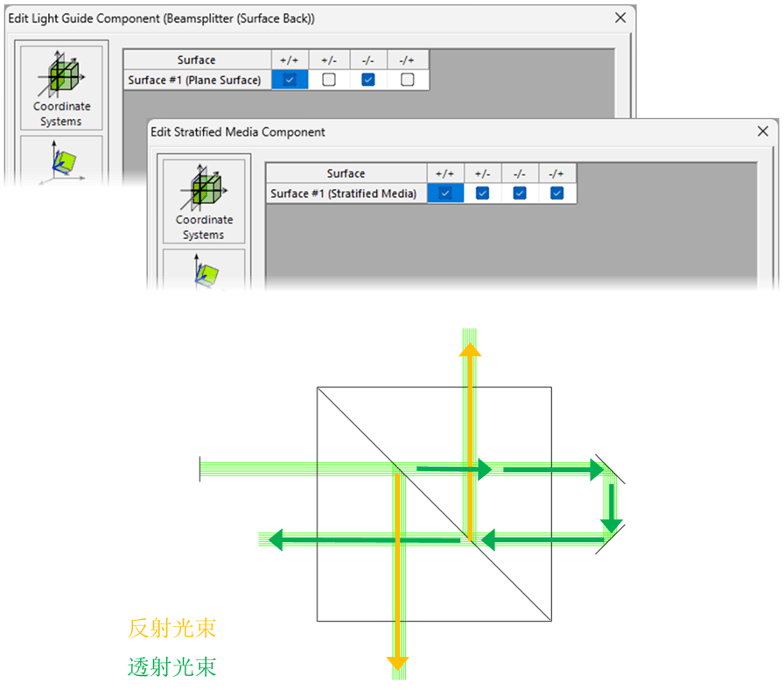Close the Edit Stratified Media Component dialog

(x=762, y=131)
